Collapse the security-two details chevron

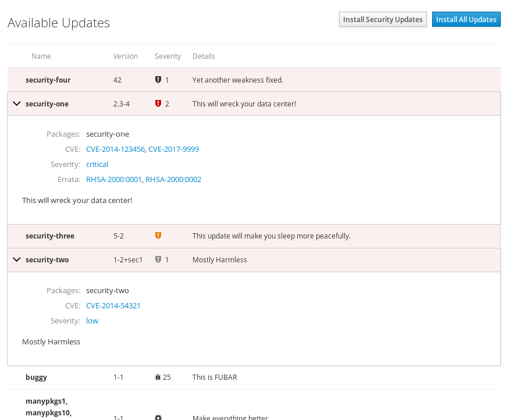[16, 259]
